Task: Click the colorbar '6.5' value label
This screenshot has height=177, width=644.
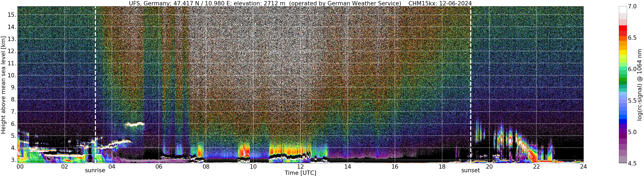Action: pos(632,38)
